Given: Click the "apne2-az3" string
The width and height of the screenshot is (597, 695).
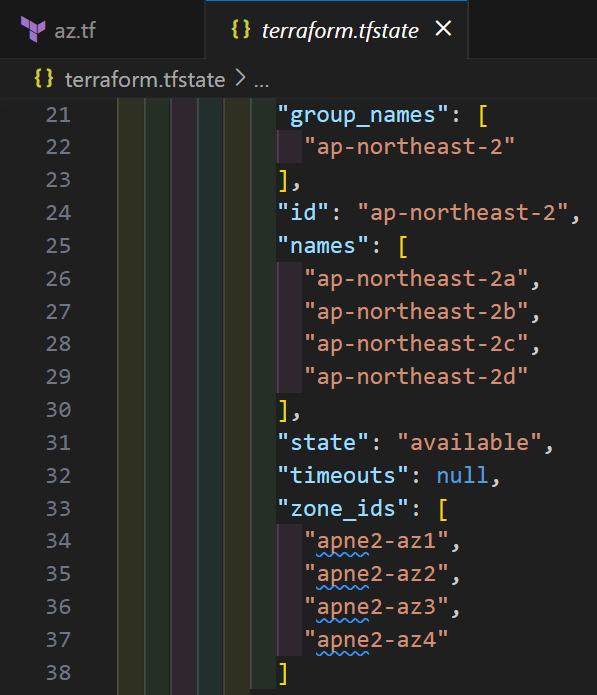Looking at the screenshot, I should [x=376, y=607].
